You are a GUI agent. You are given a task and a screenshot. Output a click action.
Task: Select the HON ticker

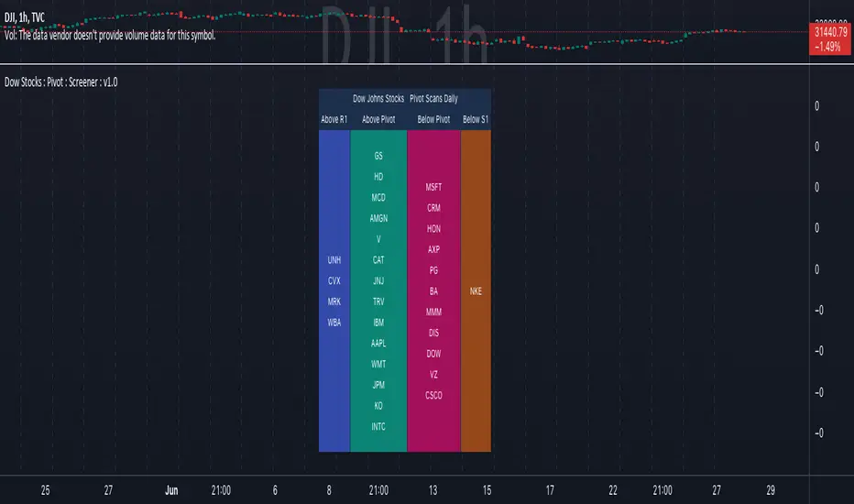pyautogui.click(x=433, y=229)
